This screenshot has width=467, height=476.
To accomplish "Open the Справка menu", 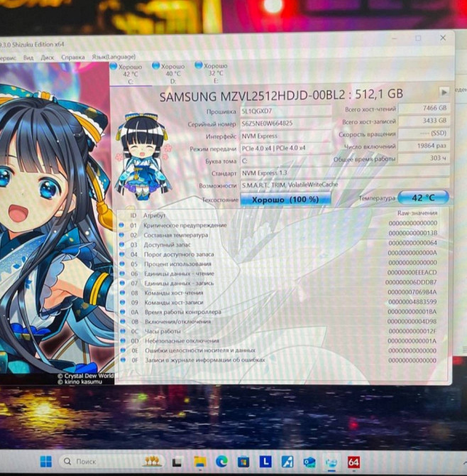I will [72, 57].
